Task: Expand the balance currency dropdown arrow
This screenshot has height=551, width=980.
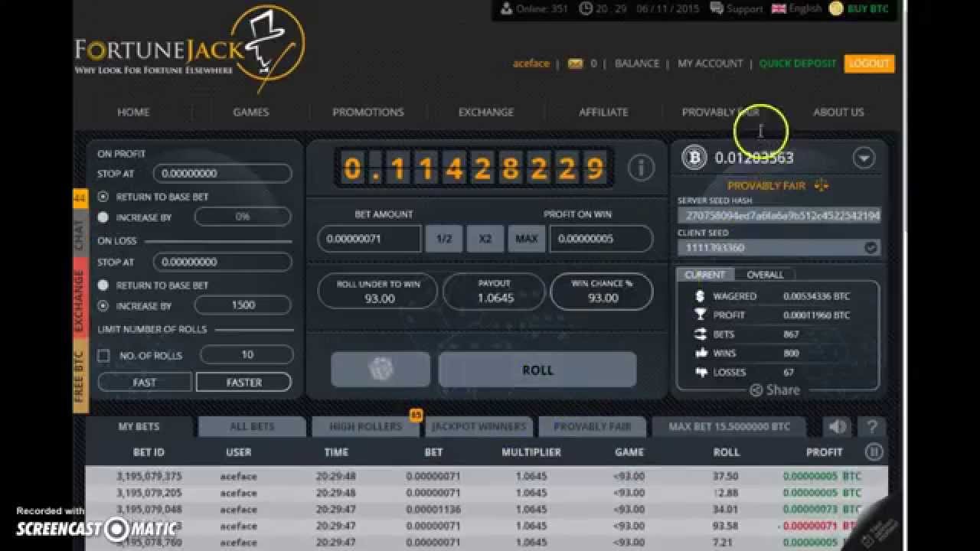Action: pos(864,158)
